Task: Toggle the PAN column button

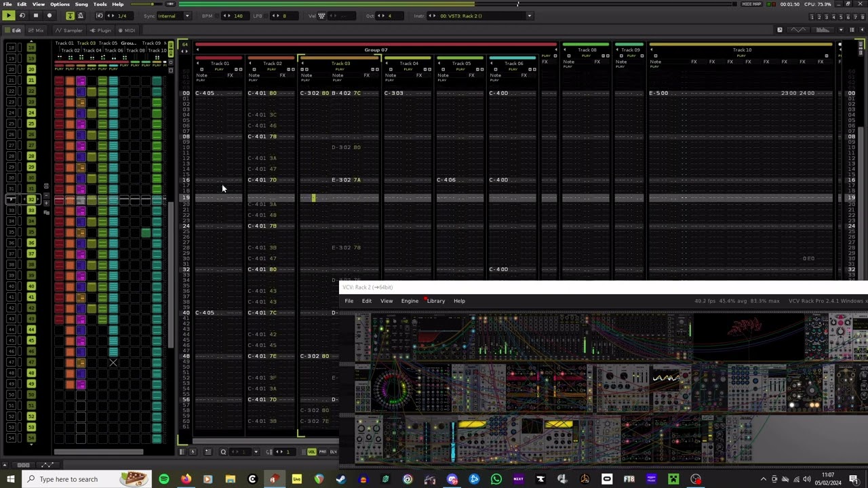Action: click(x=323, y=452)
